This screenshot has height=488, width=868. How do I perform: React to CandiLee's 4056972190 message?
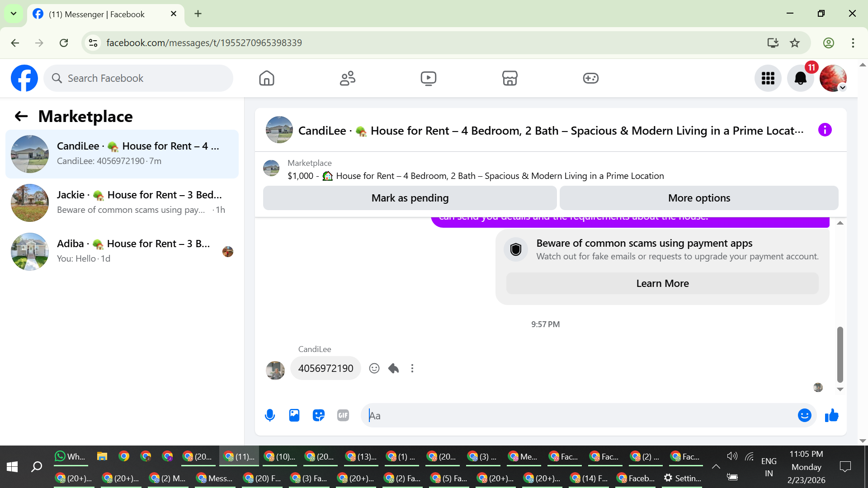pyautogui.click(x=374, y=368)
